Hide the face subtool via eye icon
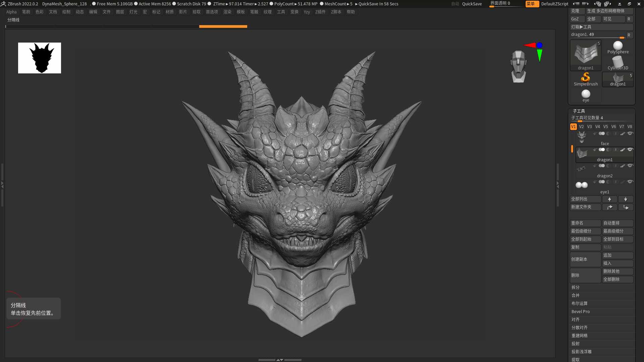The height and width of the screenshot is (362, 644). click(630, 133)
